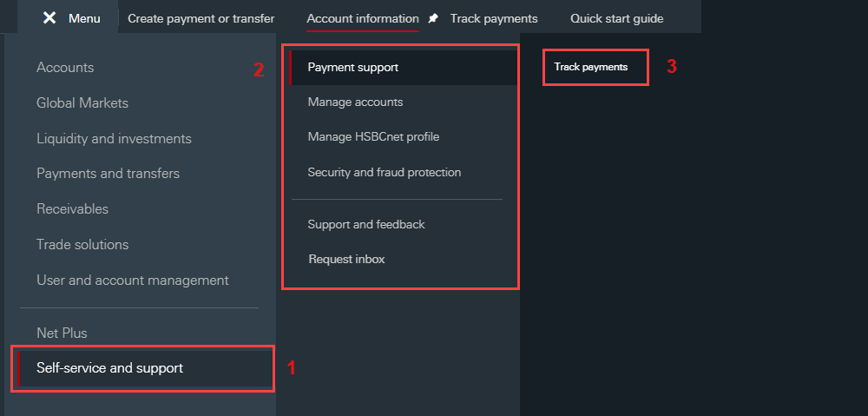The height and width of the screenshot is (416, 868).
Task: Select Self-service and support category
Action: (109, 368)
